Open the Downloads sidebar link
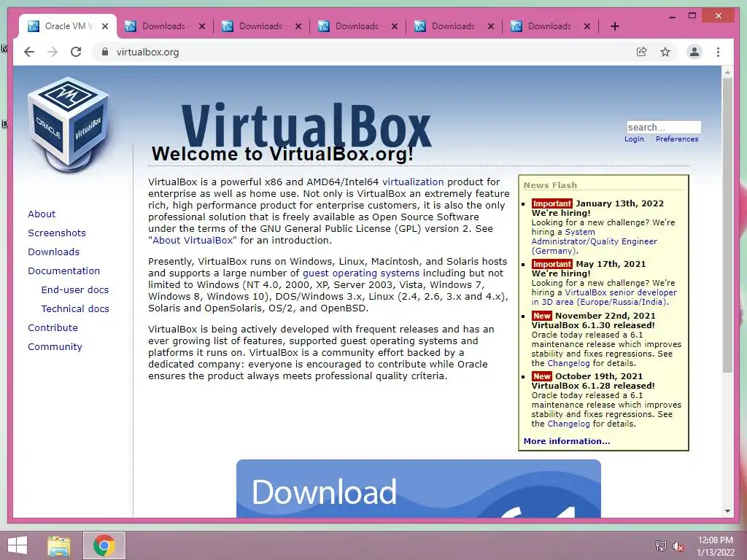This screenshot has height=560, width=747. (x=53, y=252)
